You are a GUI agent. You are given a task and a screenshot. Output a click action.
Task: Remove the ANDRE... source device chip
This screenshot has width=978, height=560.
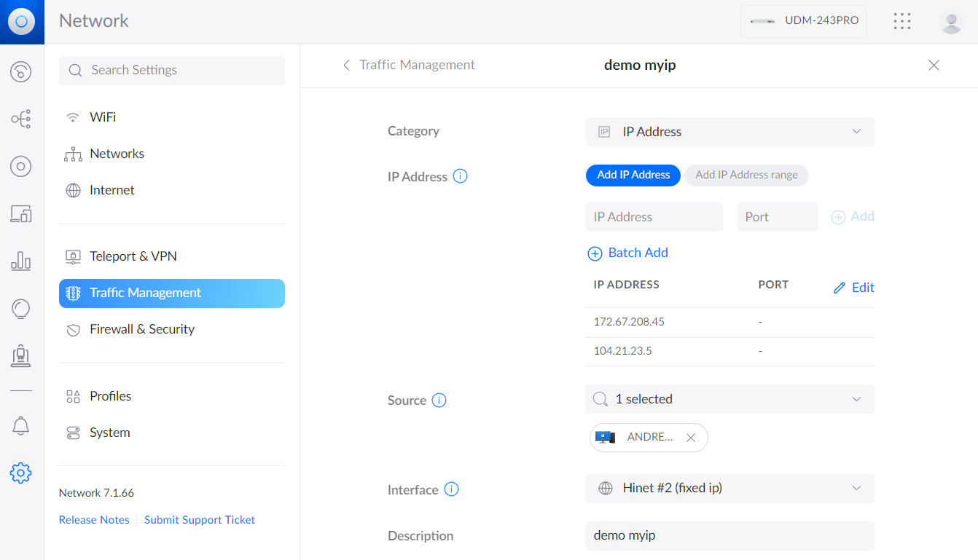[x=691, y=438]
